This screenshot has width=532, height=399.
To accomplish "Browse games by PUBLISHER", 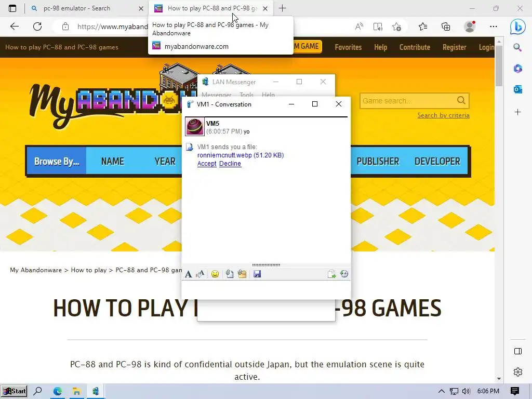I will 378,161.
